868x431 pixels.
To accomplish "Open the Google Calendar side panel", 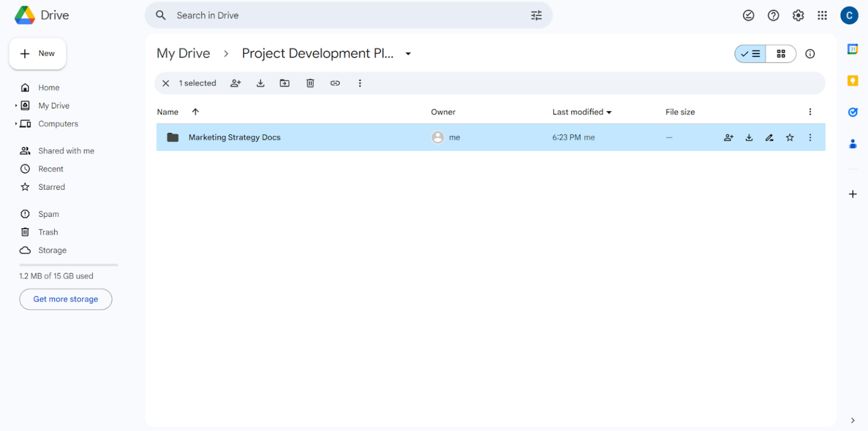I will [853, 49].
